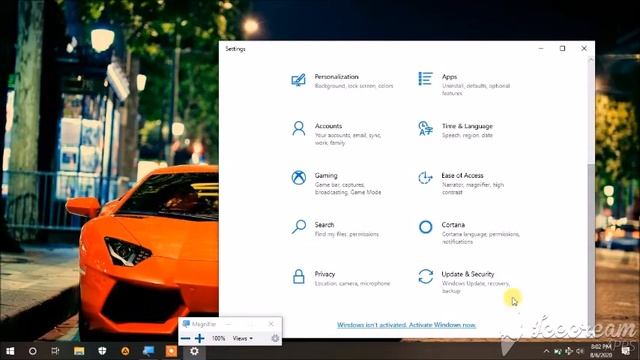This screenshot has width=640, height=360.
Task: Open the Privacy lock icon
Action: pos(299,276)
